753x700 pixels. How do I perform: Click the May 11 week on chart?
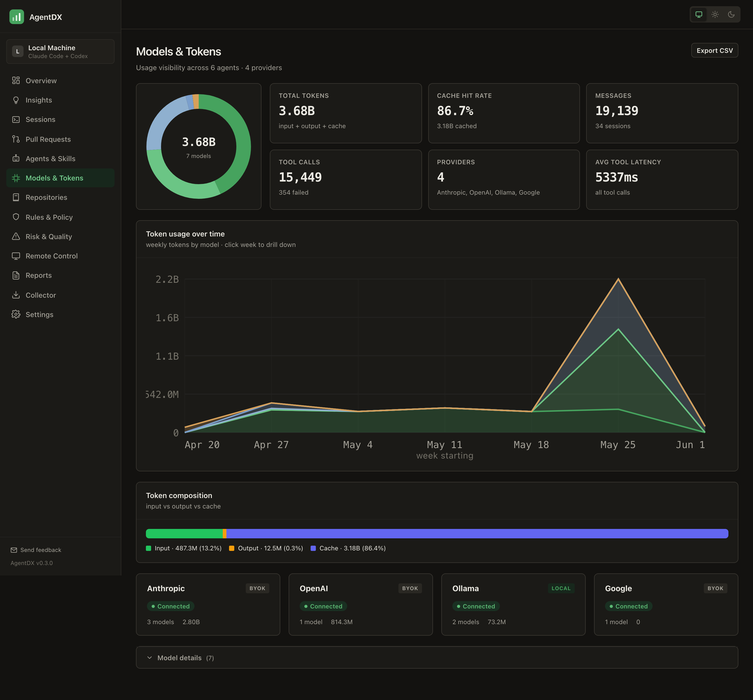pyautogui.click(x=445, y=408)
